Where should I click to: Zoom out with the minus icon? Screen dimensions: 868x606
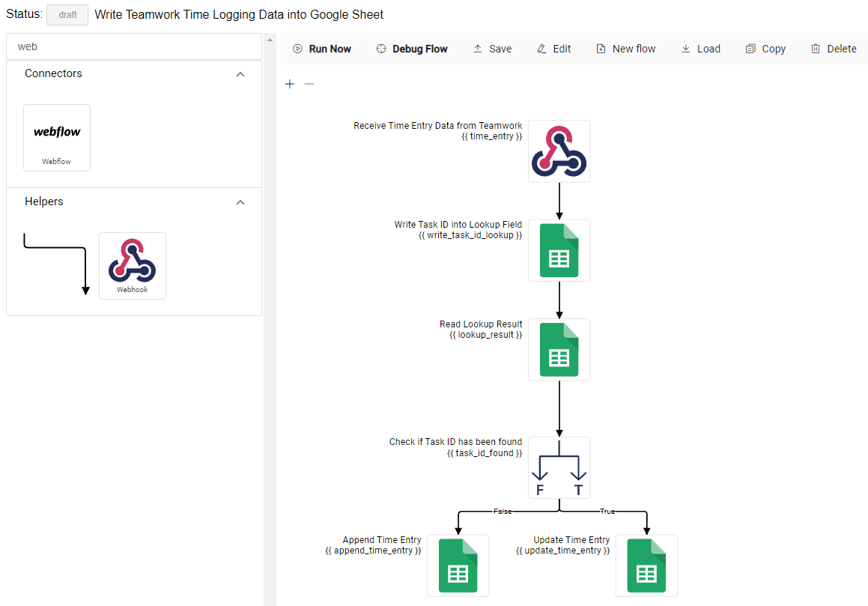(x=309, y=84)
